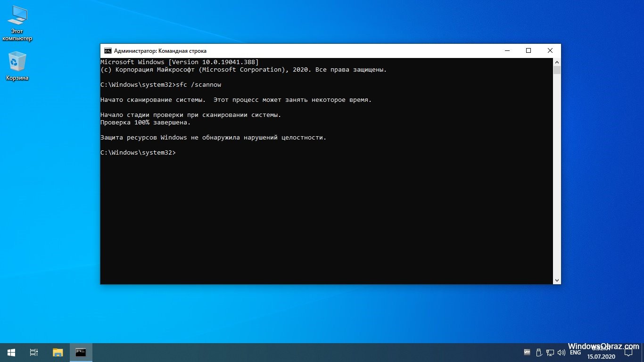Image resolution: width=644 pixels, height=362 pixels.
Task: Select the Корзина recycle bin icon
Action: point(17,66)
